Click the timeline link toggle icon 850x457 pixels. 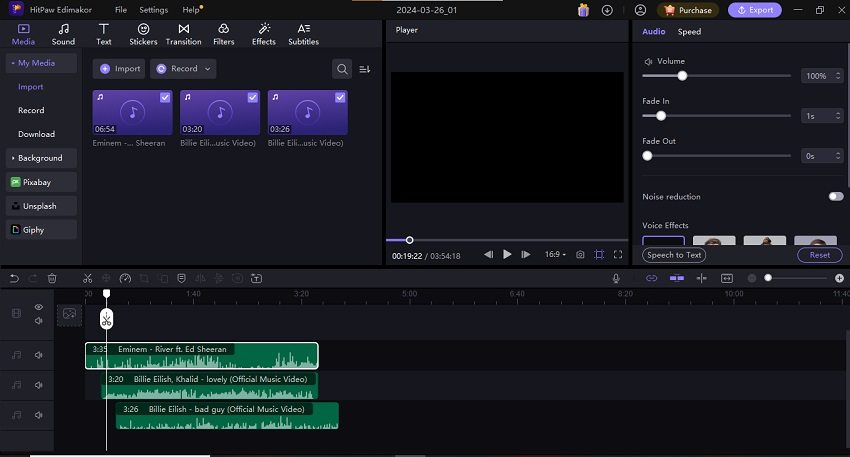[x=652, y=279]
